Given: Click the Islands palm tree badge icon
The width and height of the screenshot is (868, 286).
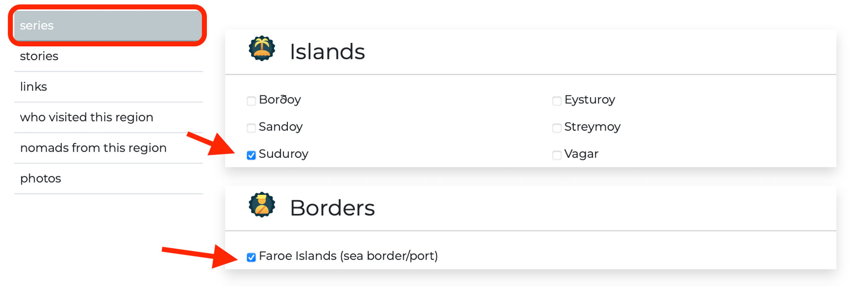Looking at the screenshot, I should 262,49.
